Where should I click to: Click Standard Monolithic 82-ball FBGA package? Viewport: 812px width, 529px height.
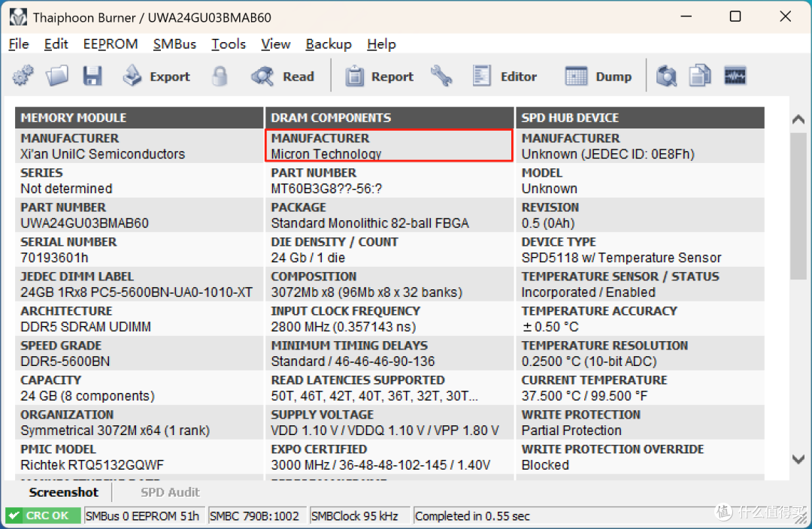point(370,223)
